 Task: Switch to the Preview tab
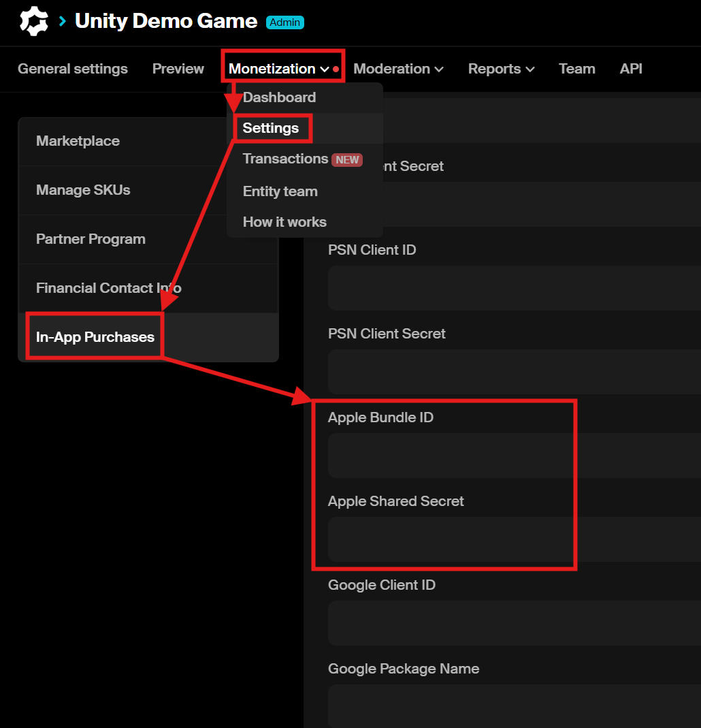[178, 69]
